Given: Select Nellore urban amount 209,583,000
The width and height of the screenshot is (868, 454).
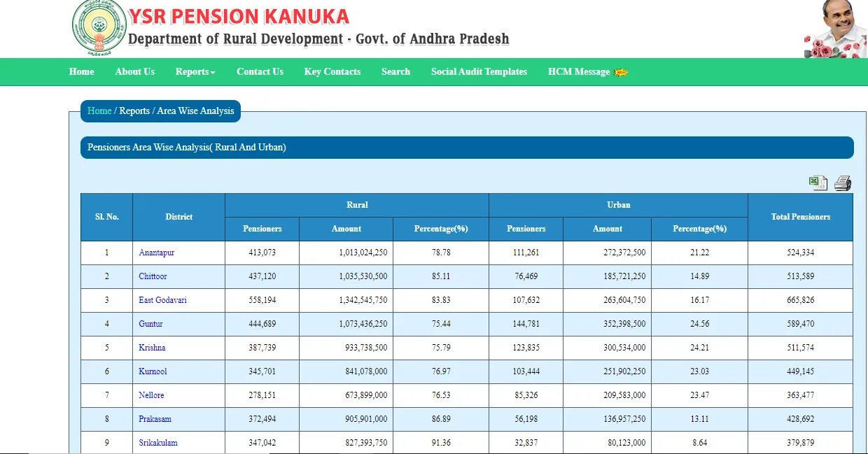Looking at the screenshot, I should (x=624, y=395).
